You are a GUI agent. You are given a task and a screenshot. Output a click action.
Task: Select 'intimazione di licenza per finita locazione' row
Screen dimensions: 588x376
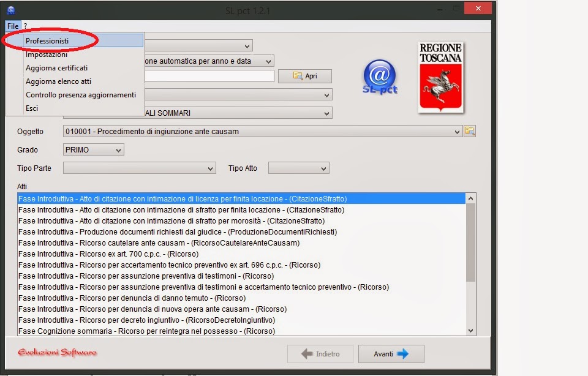click(x=241, y=198)
